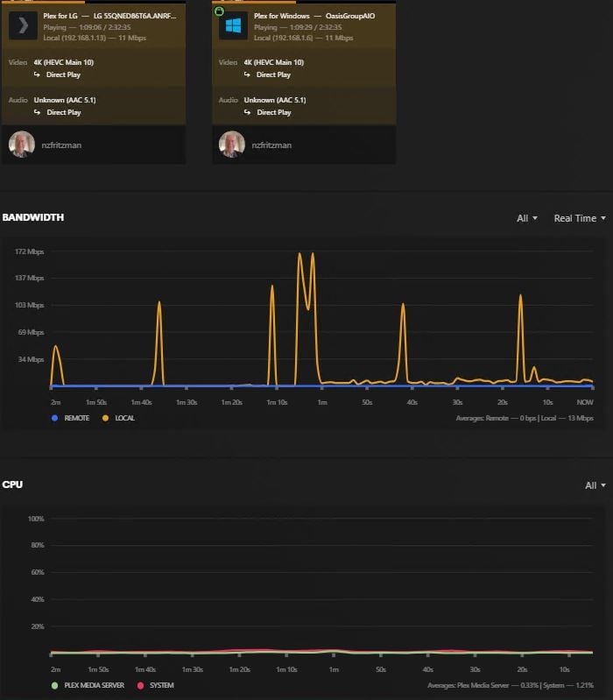Click the 34 Mbps axis label
Screen dimensions: 613x700
31,359
